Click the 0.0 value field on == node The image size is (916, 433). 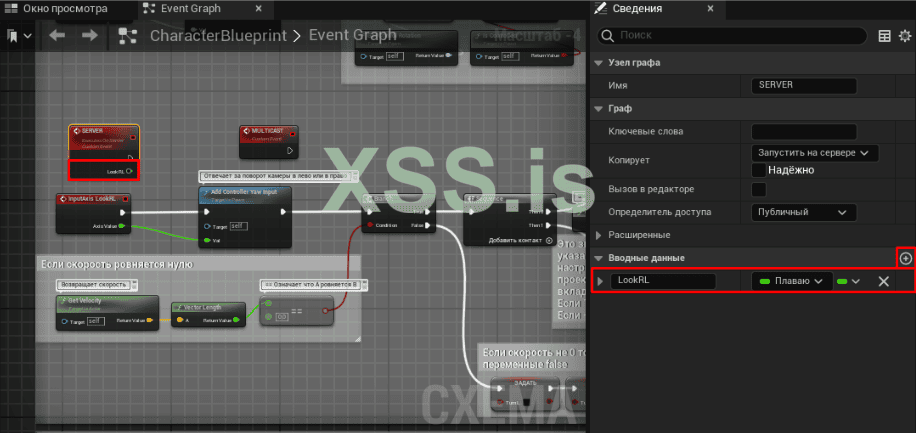(282, 317)
